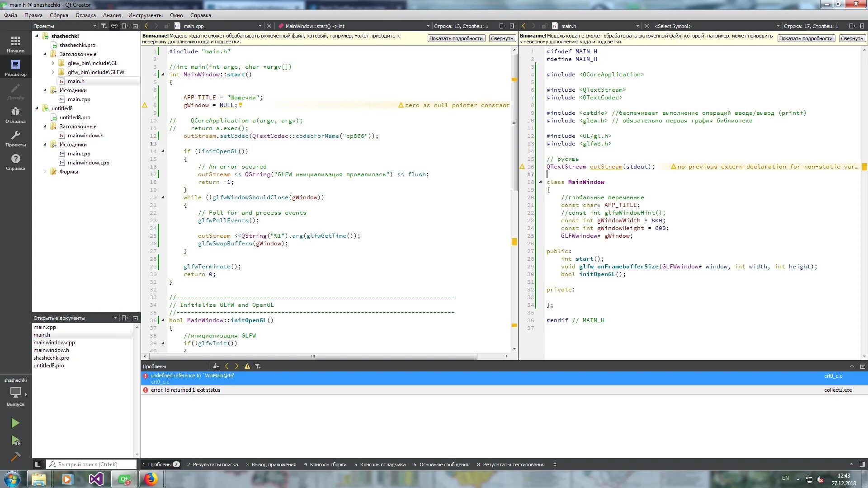868x488 pixels.
Task: Collapse the shashechki project node
Action: [x=37, y=36]
